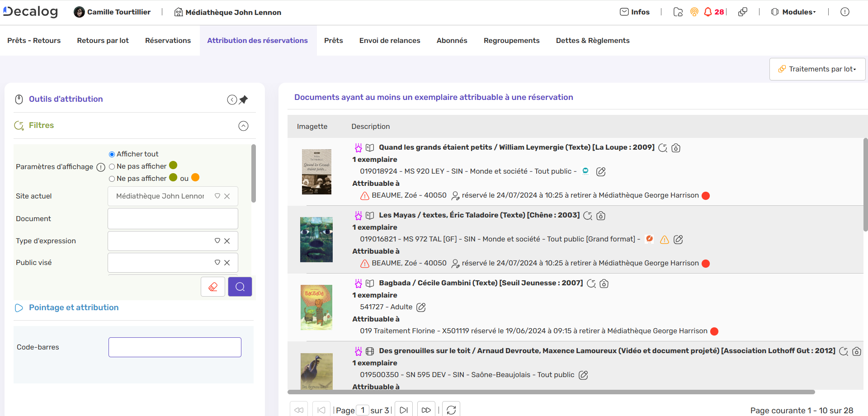This screenshot has width=868, height=416.
Task: Open the Dettes & Règlements tab
Action: tap(592, 41)
